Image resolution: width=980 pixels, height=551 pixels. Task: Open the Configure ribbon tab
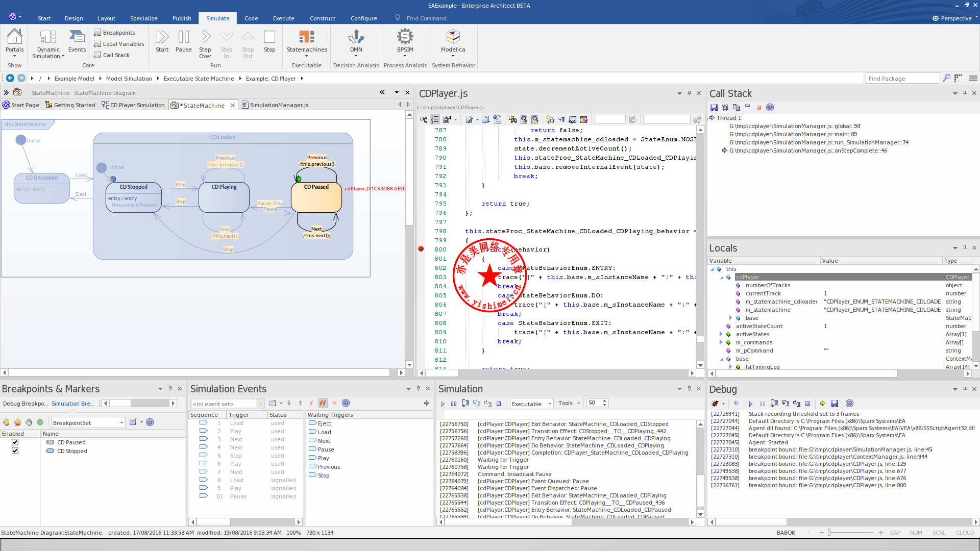(364, 18)
